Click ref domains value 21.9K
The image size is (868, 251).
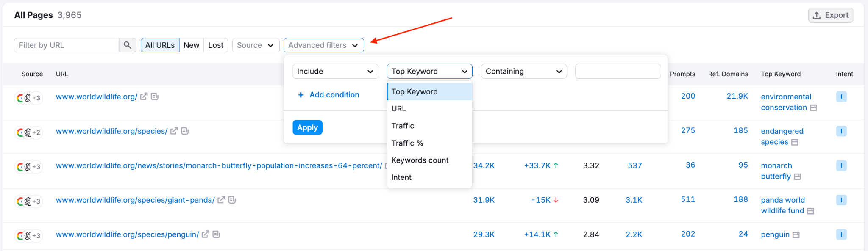pos(737,96)
